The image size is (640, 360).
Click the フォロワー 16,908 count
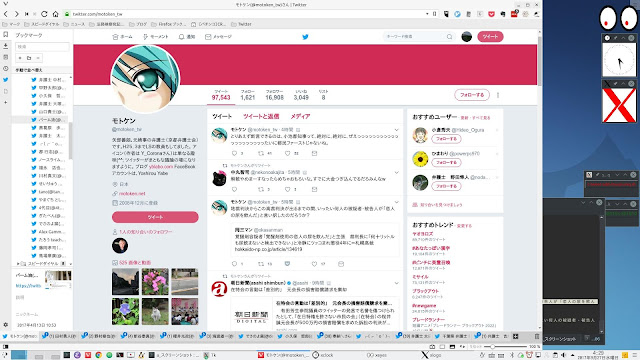(274, 95)
